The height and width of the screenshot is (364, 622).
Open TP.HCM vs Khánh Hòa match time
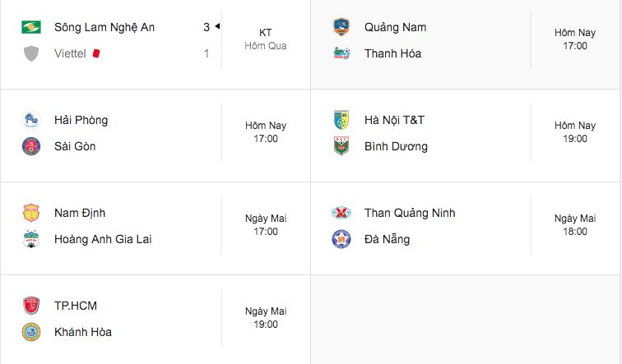265,318
